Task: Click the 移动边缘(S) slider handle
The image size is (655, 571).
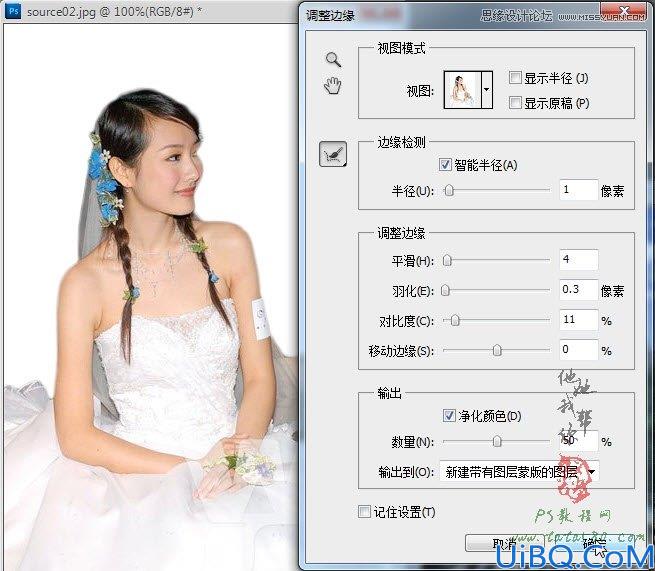Action: click(497, 350)
